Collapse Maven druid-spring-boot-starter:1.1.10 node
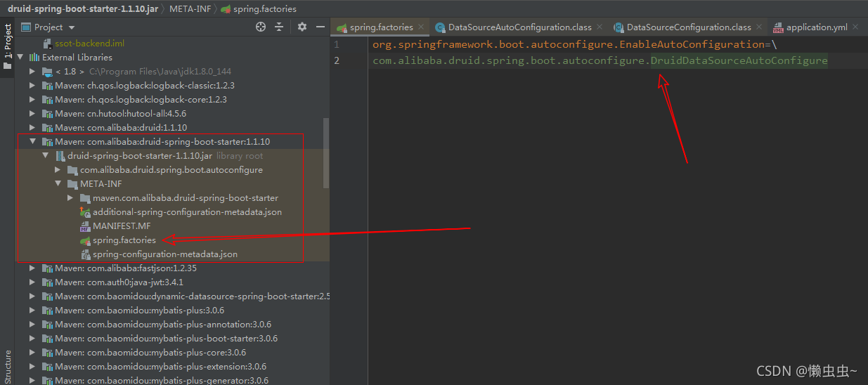The height and width of the screenshot is (385, 868). click(x=33, y=142)
